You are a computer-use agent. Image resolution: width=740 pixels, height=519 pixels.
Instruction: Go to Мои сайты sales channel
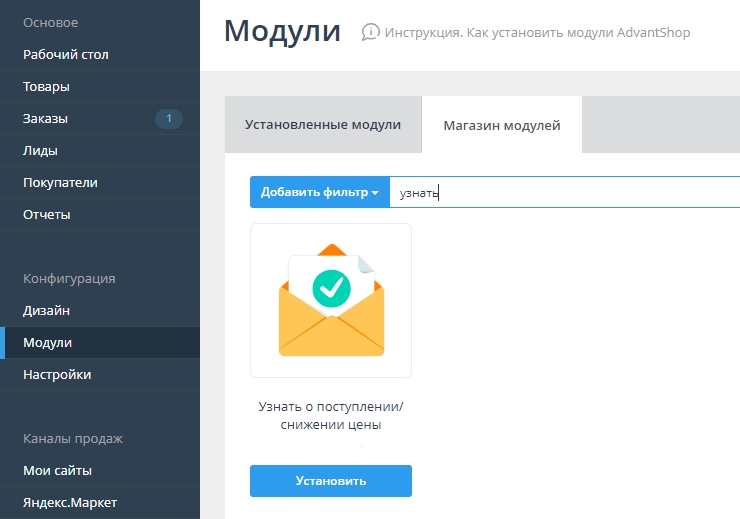click(57, 471)
